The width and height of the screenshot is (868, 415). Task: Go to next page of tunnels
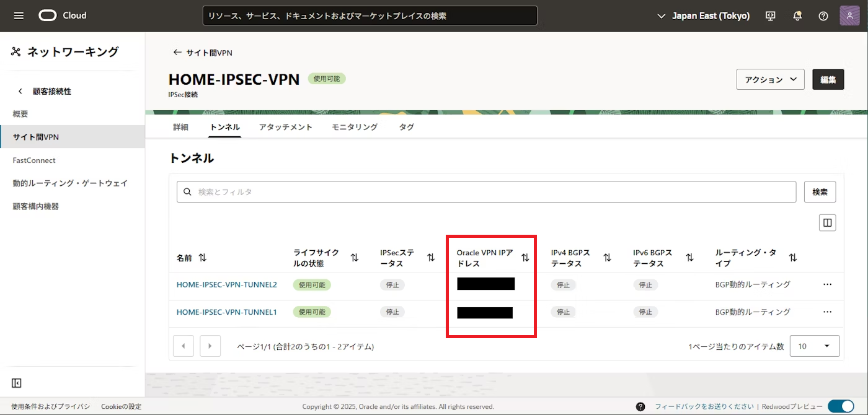[210, 346]
